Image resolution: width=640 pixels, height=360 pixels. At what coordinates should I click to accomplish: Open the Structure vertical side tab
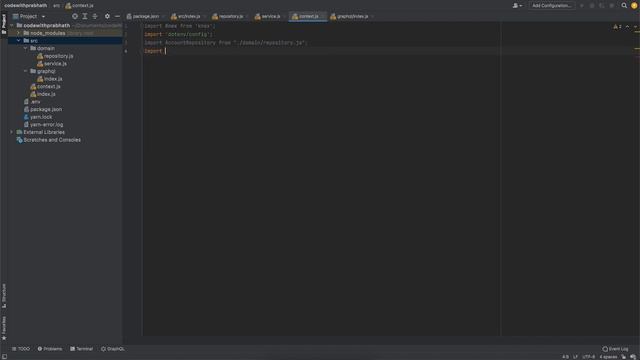point(4,296)
